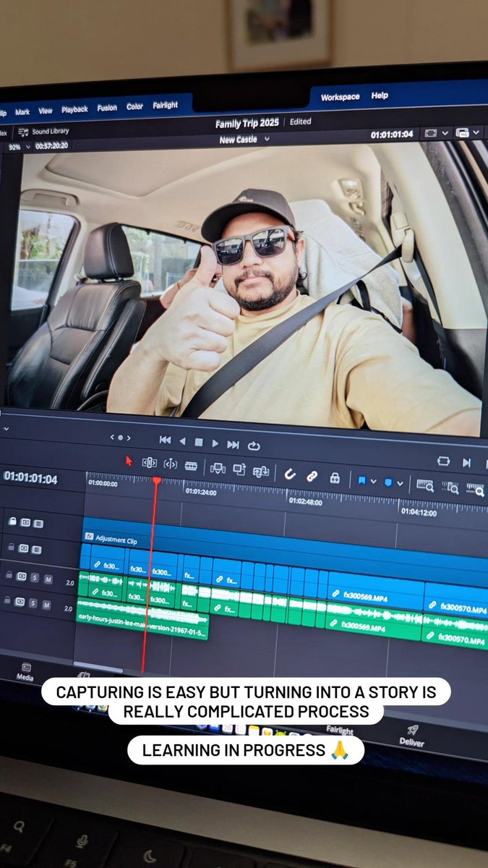Lock the top video track with Adjustment Clip

12,521
